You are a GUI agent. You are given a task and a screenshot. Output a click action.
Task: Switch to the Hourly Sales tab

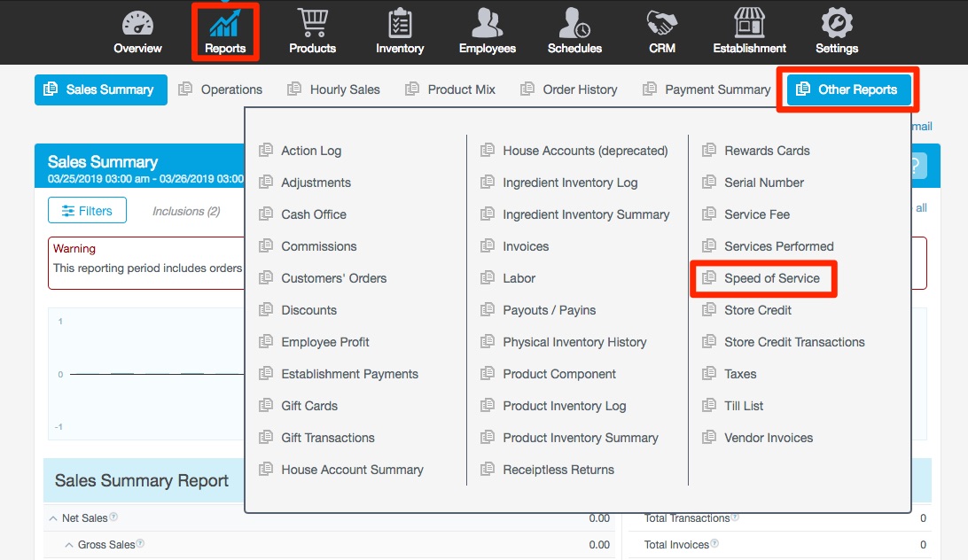click(x=346, y=89)
